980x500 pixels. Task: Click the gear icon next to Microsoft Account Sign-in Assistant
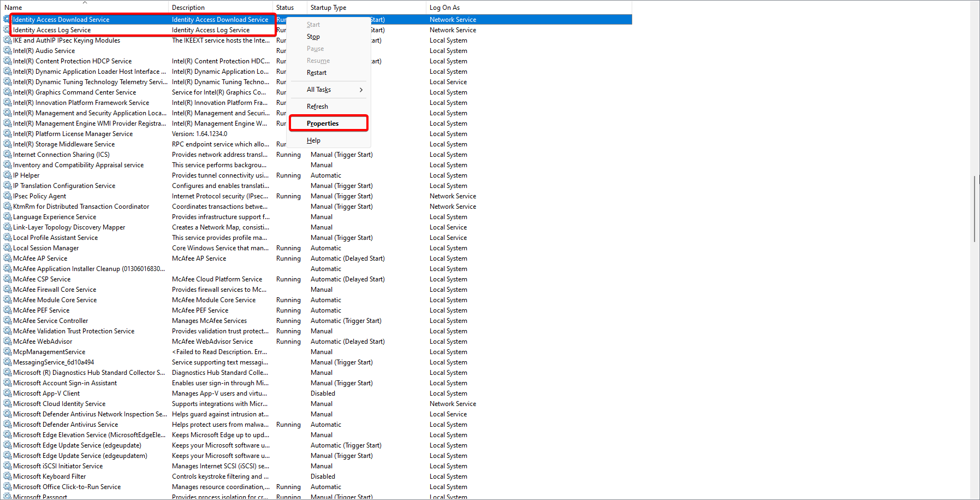pyautogui.click(x=8, y=383)
